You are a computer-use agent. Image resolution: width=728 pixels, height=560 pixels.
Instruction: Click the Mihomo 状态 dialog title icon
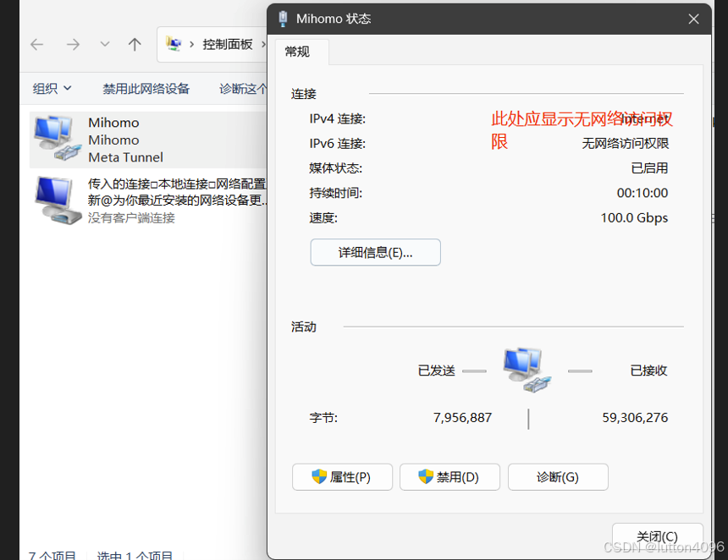coord(283,19)
